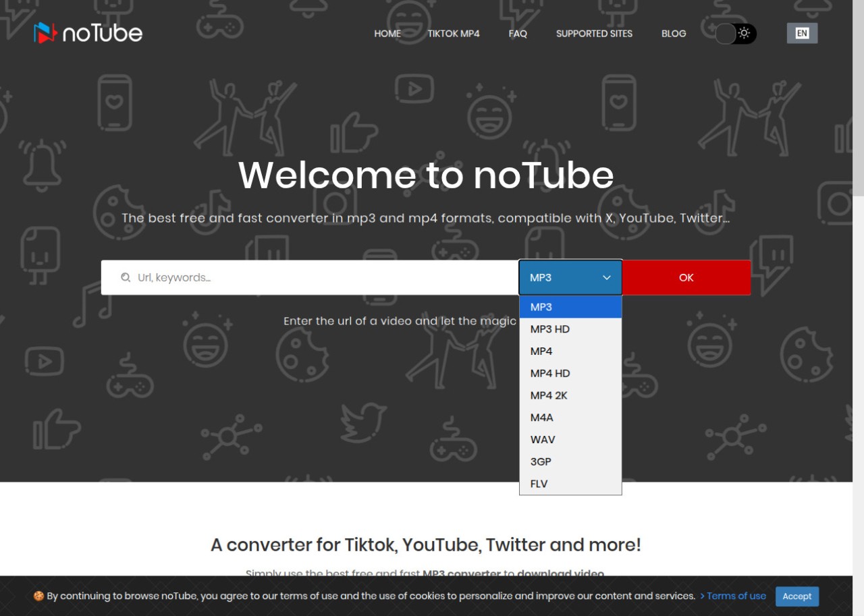Click the magnifier icon in search field
The height and width of the screenshot is (616, 864).
pos(126,277)
